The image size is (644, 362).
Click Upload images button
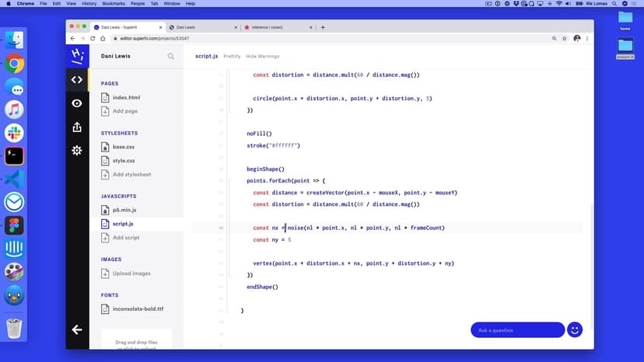pyautogui.click(x=131, y=273)
